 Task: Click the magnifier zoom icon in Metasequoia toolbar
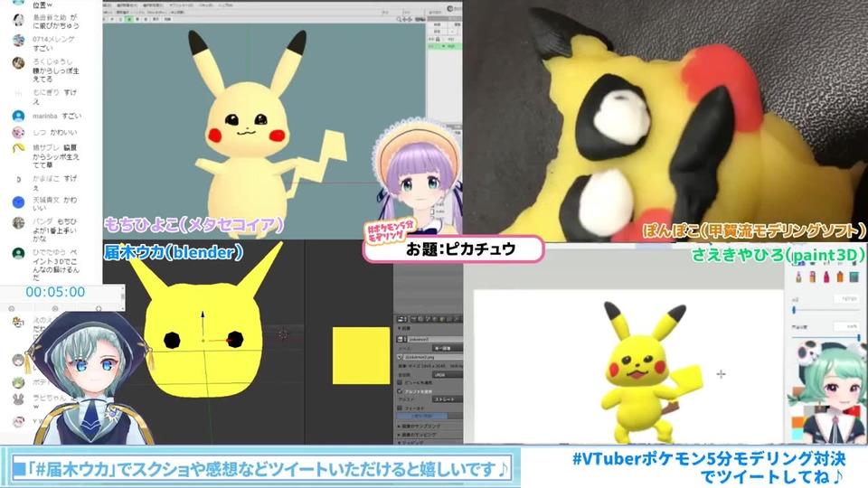point(399,19)
